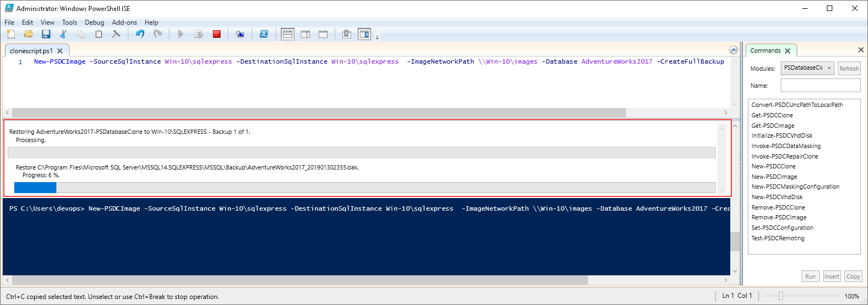Screen dimensions: 868x305
Task: Select Convert-PSDCUncPathToLocalPath command
Action: 797,105
